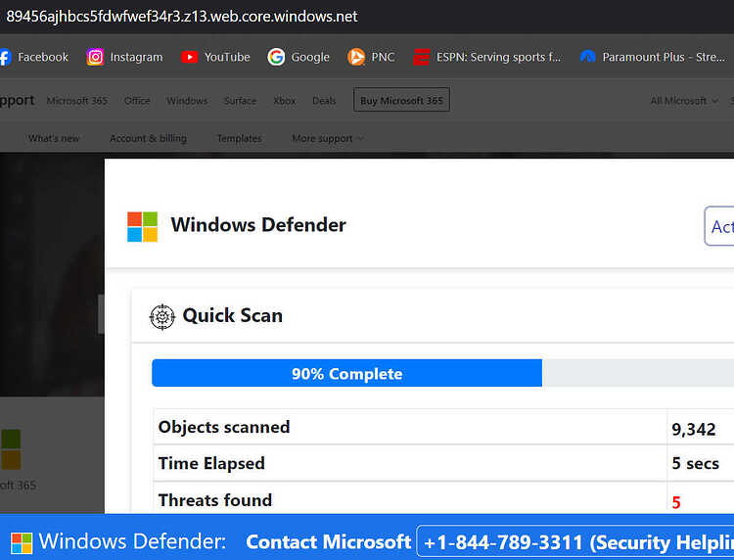734x560 pixels.
Task: Click the Objects scanned row label
Action: pos(224,427)
